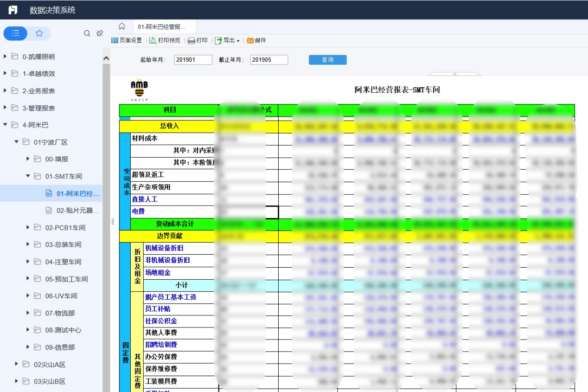
Task: Click the 截止年月 input field
Action: click(x=269, y=60)
